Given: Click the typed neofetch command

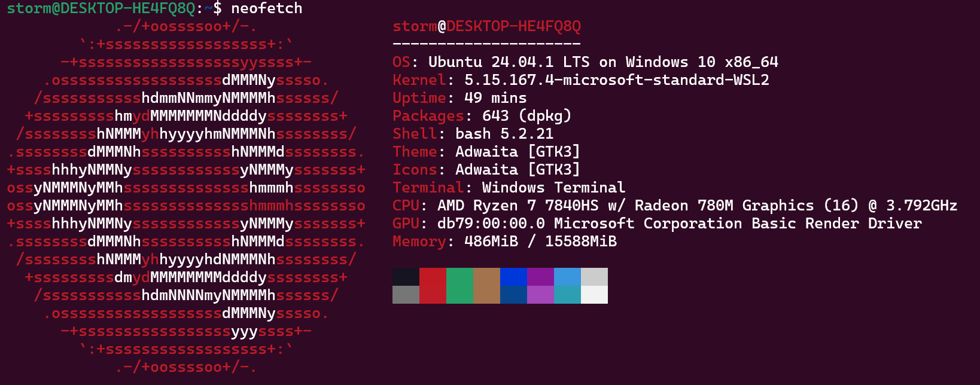Looking at the screenshot, I should click(266, 8).
